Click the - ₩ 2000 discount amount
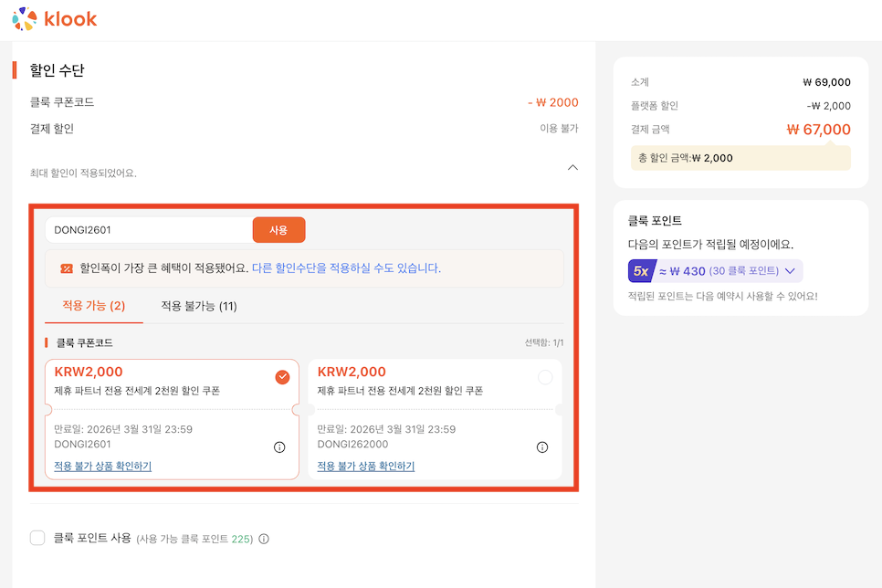 pyautogui.click(x=553, y=102)
